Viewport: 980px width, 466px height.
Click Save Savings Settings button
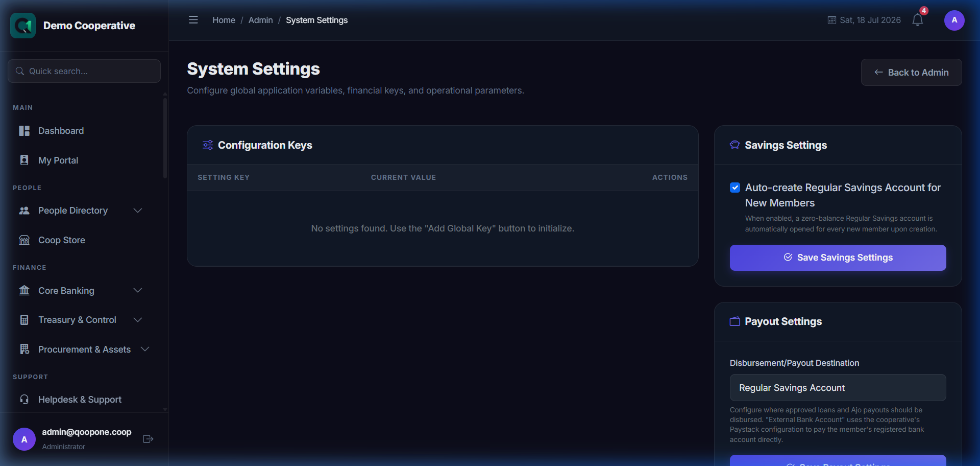click(x=838, y=258)
